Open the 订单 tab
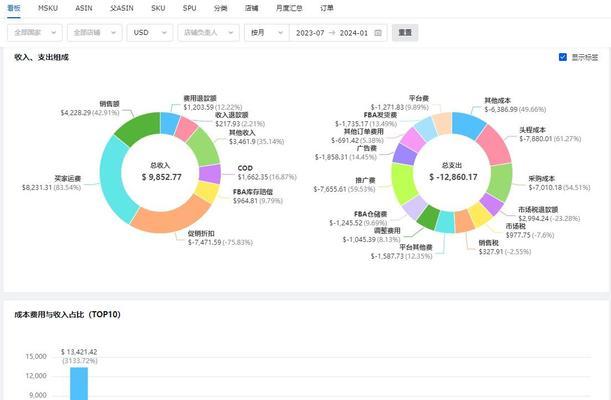Viewport: 611px width, 400px height. pos(327,8)
